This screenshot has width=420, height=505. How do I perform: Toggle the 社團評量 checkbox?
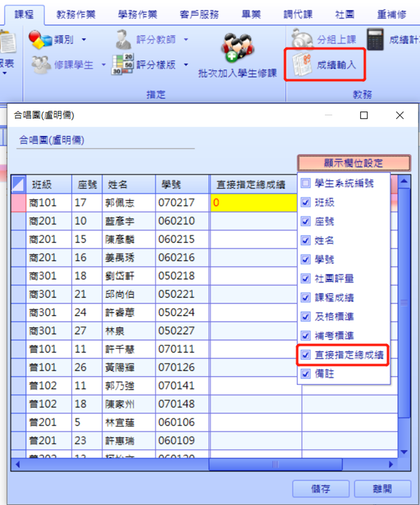tap(305, 278)
